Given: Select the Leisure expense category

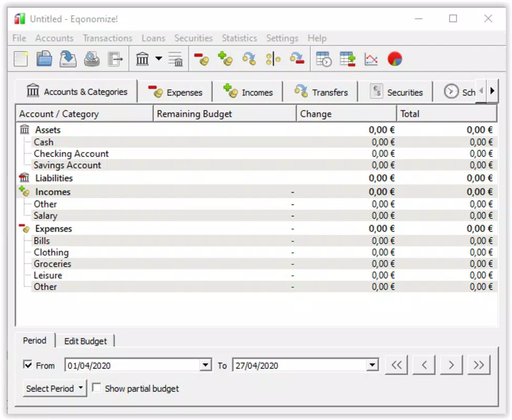Looking at the screenshot, I should 256,276.
